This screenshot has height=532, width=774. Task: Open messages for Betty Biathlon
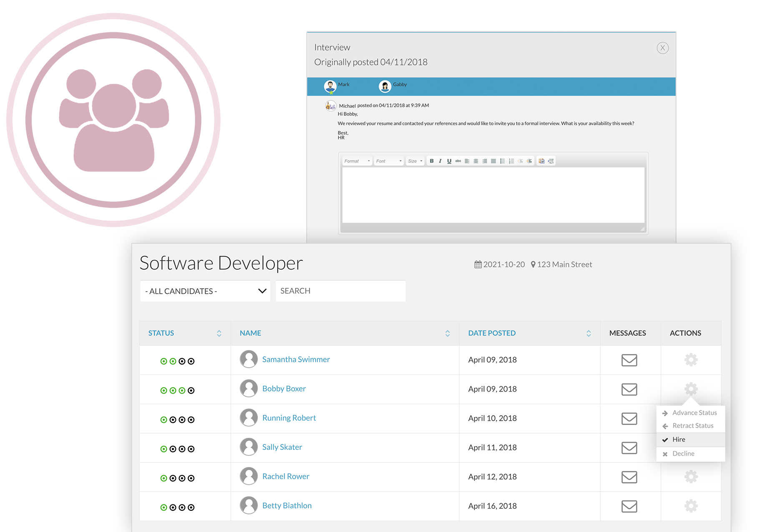point(629,506)
